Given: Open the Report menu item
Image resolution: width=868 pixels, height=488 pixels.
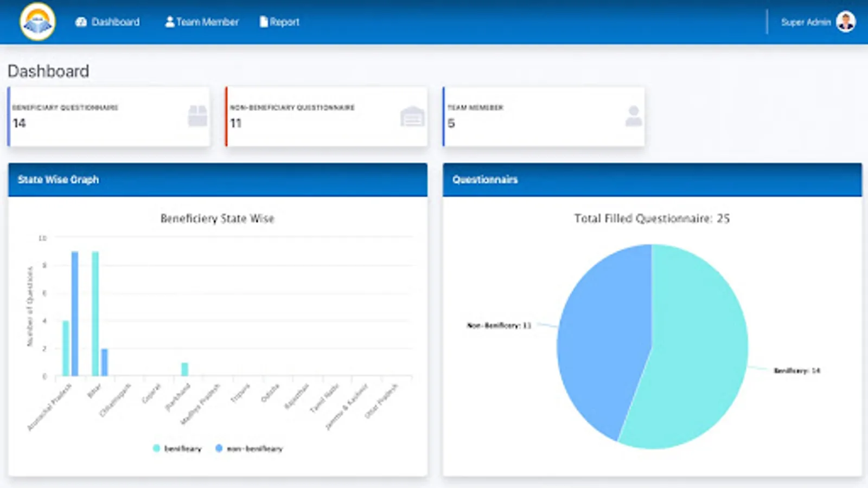Looking at the screenshot, I should 279,22.
